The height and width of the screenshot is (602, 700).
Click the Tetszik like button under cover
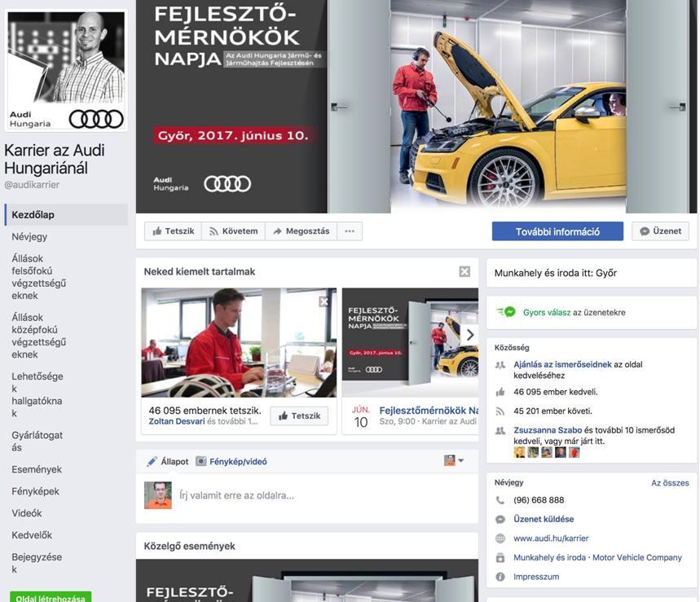174,231
